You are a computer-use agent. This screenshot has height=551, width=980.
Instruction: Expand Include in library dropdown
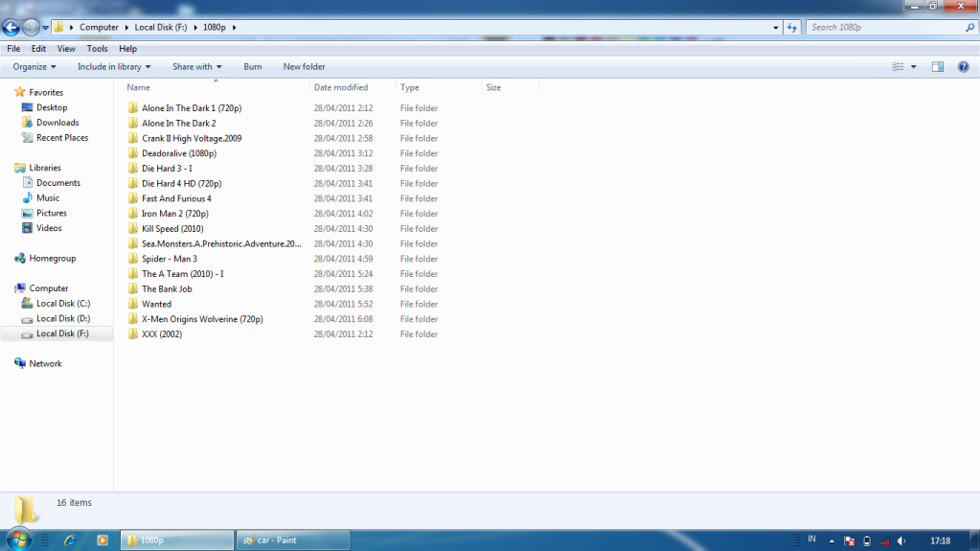(x=114, y=67)
